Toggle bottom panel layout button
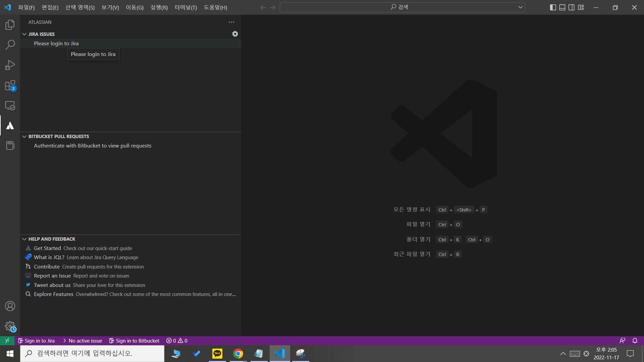 [562, 7]
